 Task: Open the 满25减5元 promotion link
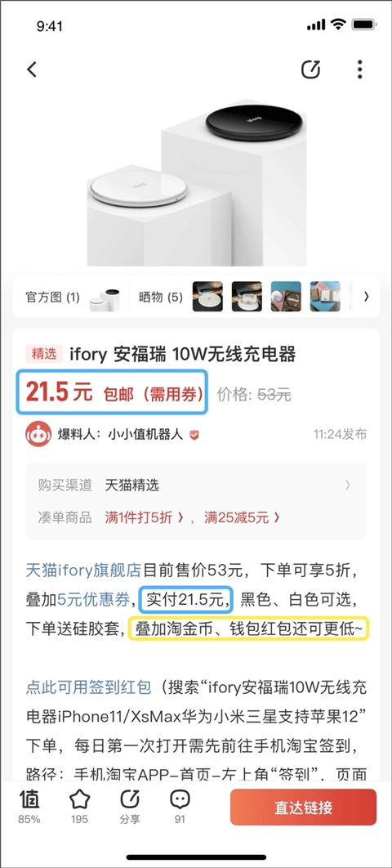coord(243,518)
